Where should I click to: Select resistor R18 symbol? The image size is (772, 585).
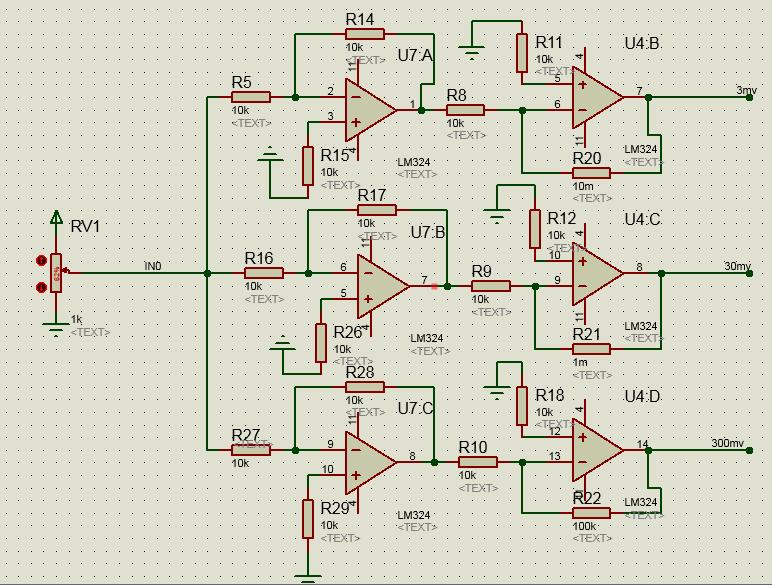coord(522,406)
